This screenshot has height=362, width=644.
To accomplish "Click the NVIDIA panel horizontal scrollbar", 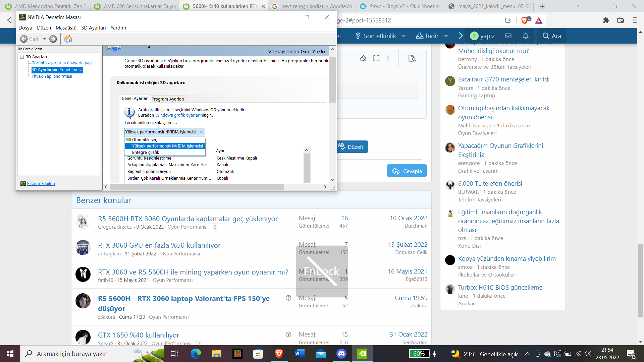I will point(197,187).
